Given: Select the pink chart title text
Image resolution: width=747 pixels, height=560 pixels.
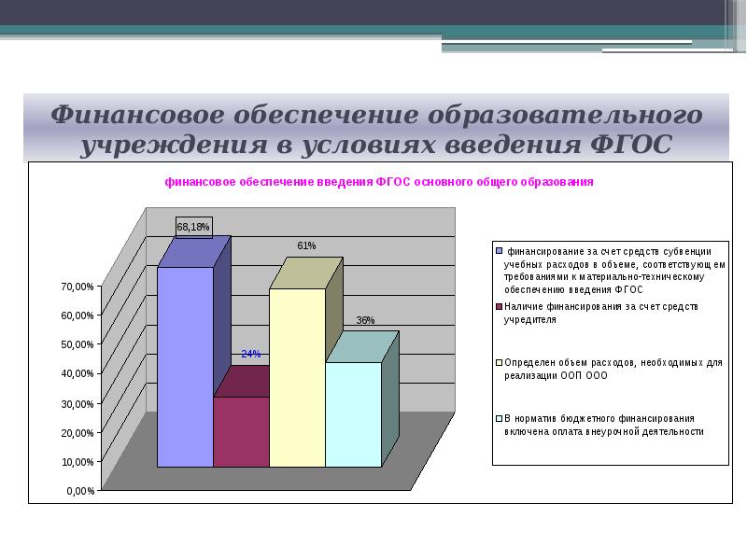Looking at the screenshot, I should point(379,182).
